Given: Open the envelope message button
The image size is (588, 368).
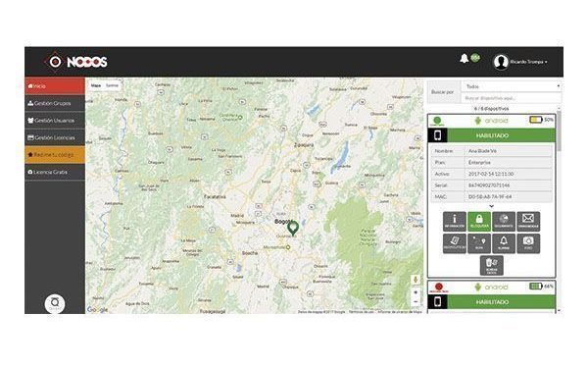Looking at the screenshot, I should point(528,221).
